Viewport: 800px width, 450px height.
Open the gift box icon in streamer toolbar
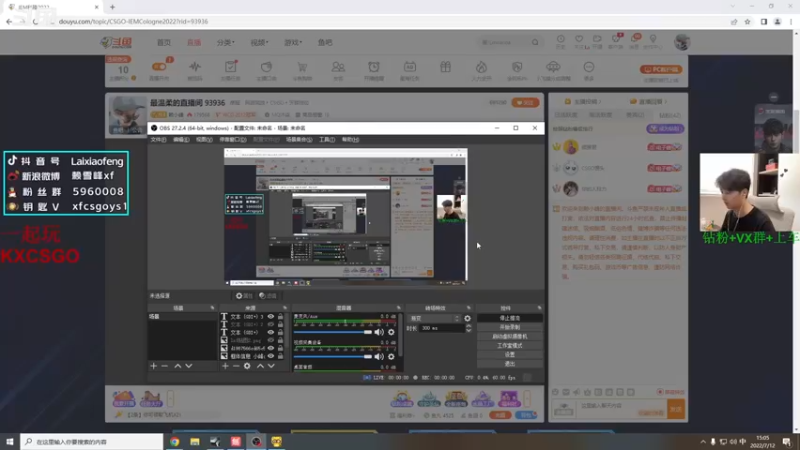coord(445,67)
